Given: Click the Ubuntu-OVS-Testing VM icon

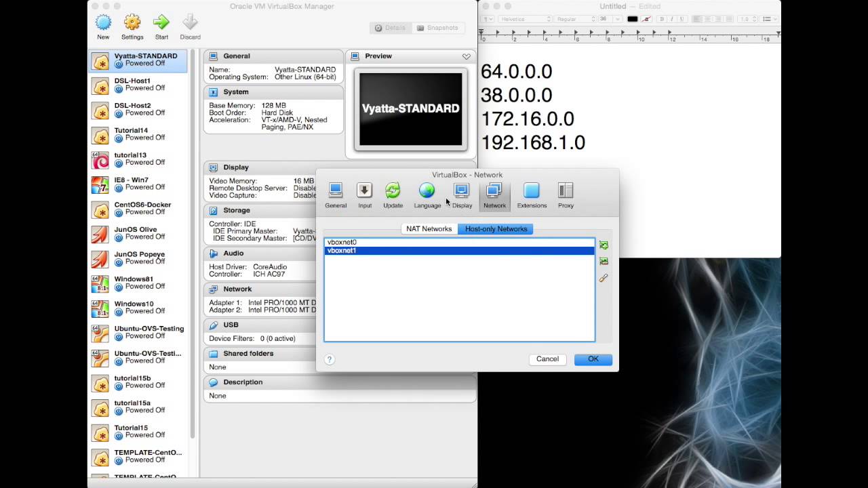Looking at the screenshot, I should [x=100, y=333].
